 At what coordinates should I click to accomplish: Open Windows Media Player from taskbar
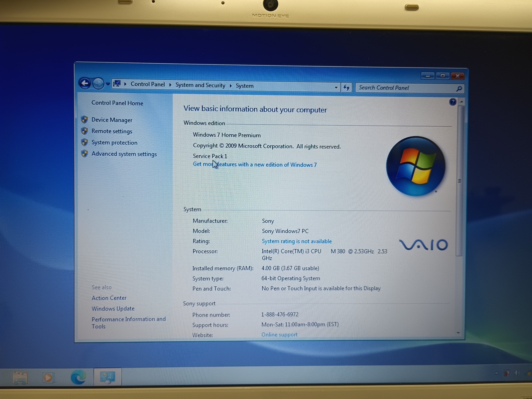click(x=48, y=377)
